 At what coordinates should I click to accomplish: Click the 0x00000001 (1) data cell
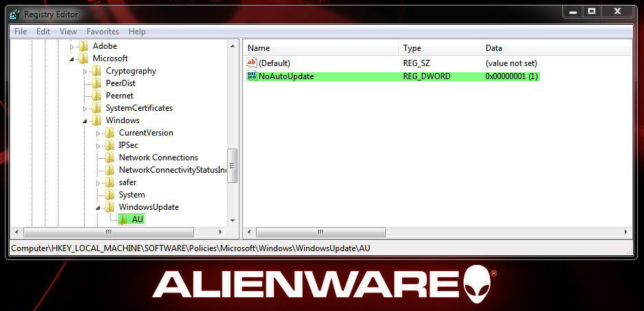tap(511, 76)
